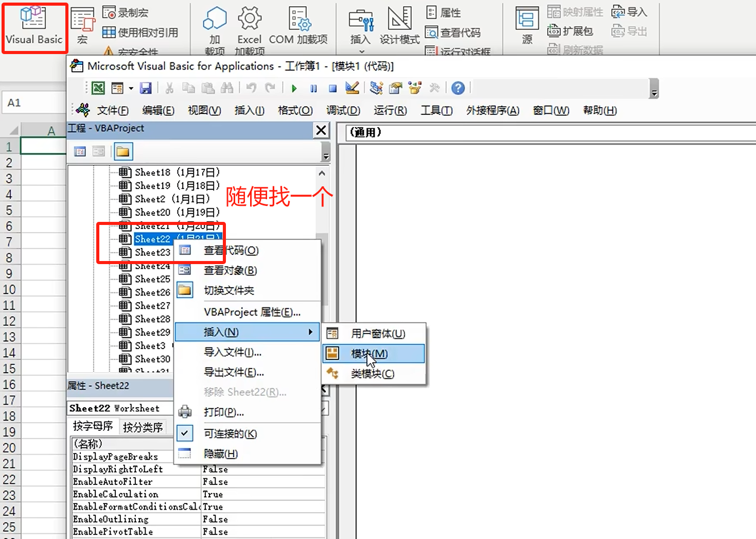The width and height of the screenshot is (756, 539).
Task: Open Excel Add-ins (Excel 加载项)
Action: [250, 30]
